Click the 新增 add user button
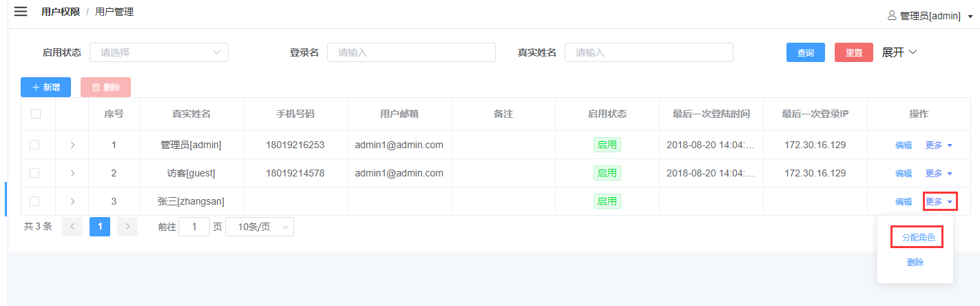 [46, 87]
